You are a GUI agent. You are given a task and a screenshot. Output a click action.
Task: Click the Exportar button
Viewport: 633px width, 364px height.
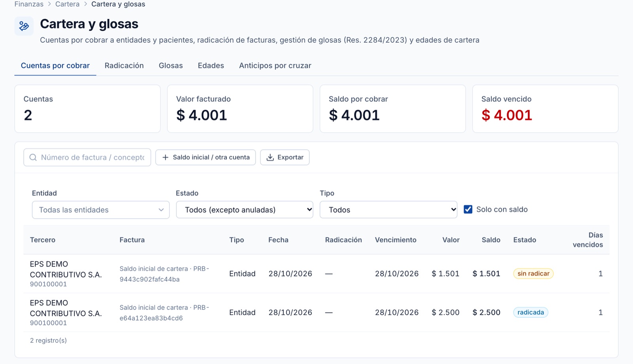(285, 157)
